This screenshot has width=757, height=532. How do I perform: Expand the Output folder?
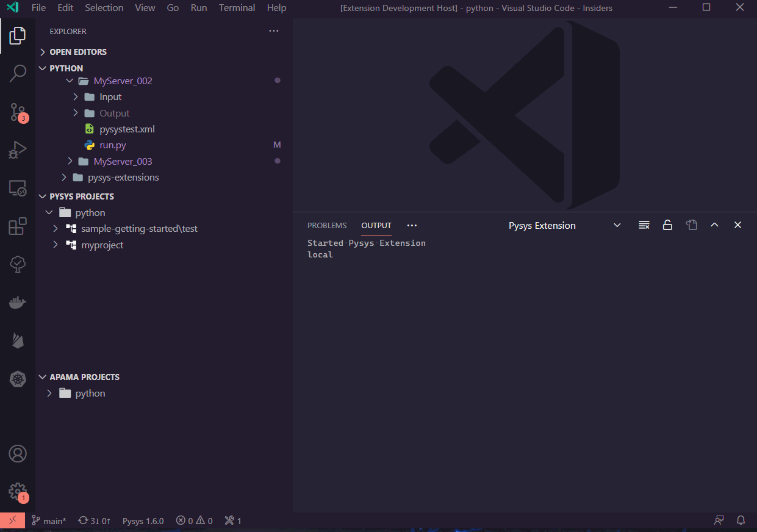[76, 113]
